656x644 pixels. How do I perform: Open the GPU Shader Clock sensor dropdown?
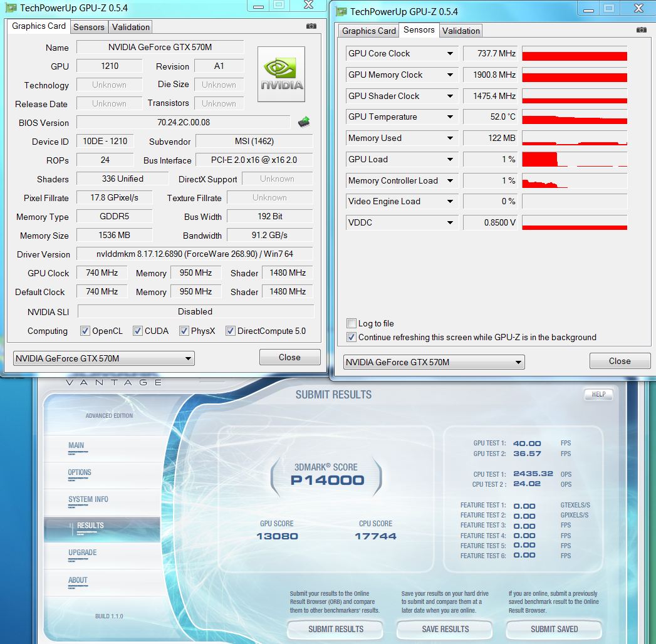point(450,96)
